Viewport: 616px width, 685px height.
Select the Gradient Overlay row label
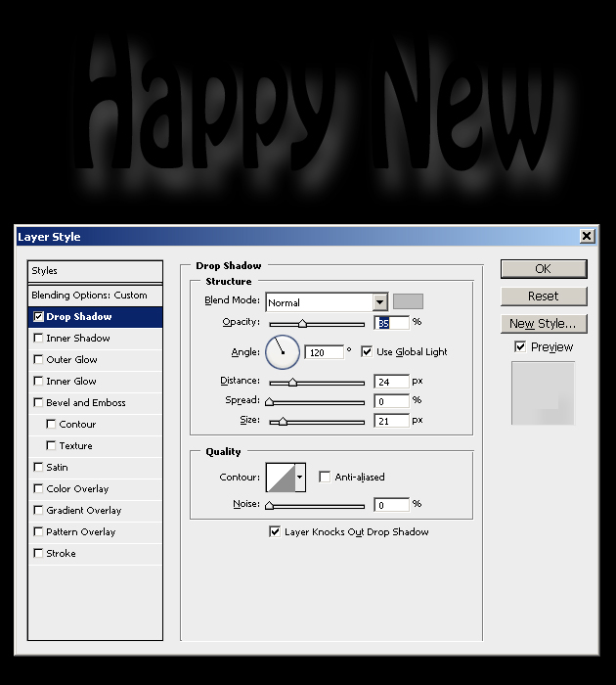point(84,511)
